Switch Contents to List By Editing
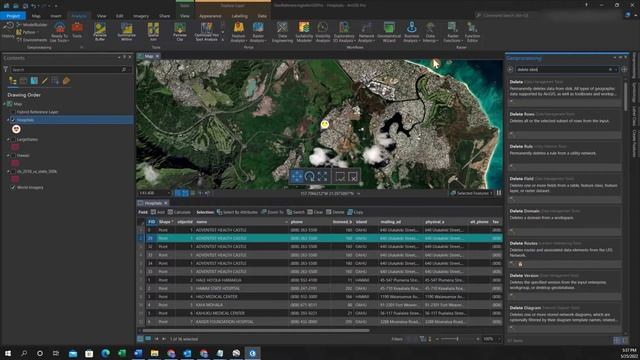Image resolution: width=640 pixels, height=360 pixels. coord(44,81)
